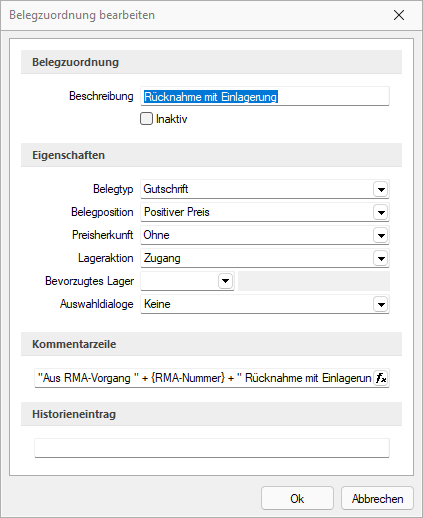
Task: Close the Belegzuordnung bearbeiten dialog
Action: [399, 15]
